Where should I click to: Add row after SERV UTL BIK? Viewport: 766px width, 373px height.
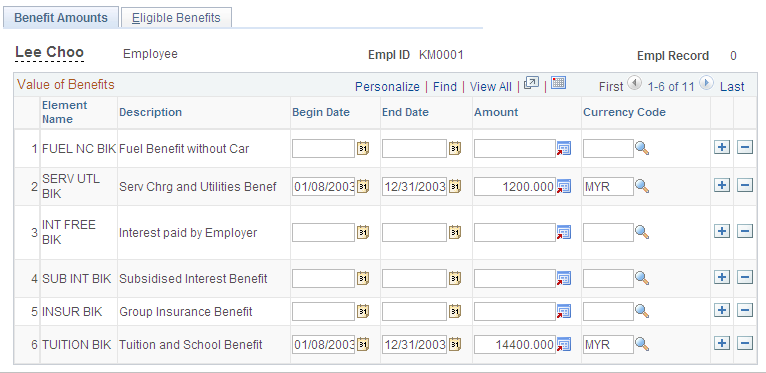722,186
